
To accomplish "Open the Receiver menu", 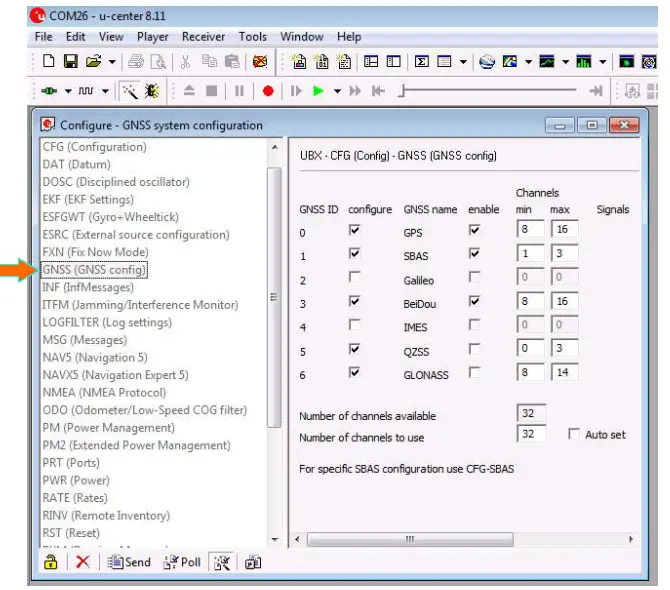I will tap(203, 37).
